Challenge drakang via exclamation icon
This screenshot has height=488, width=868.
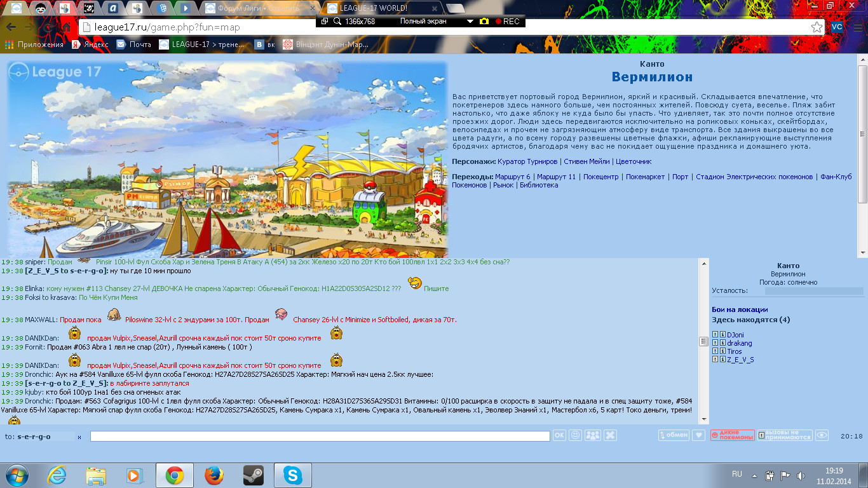tap(715, 343)
